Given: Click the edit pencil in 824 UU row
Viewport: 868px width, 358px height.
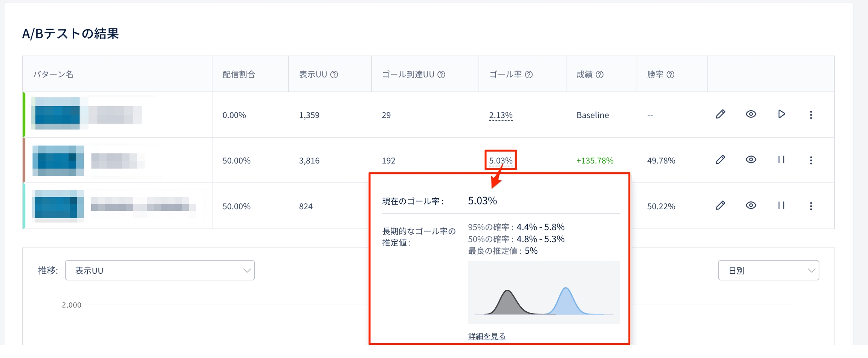Looking at the screenshot, I should [720, 205].
